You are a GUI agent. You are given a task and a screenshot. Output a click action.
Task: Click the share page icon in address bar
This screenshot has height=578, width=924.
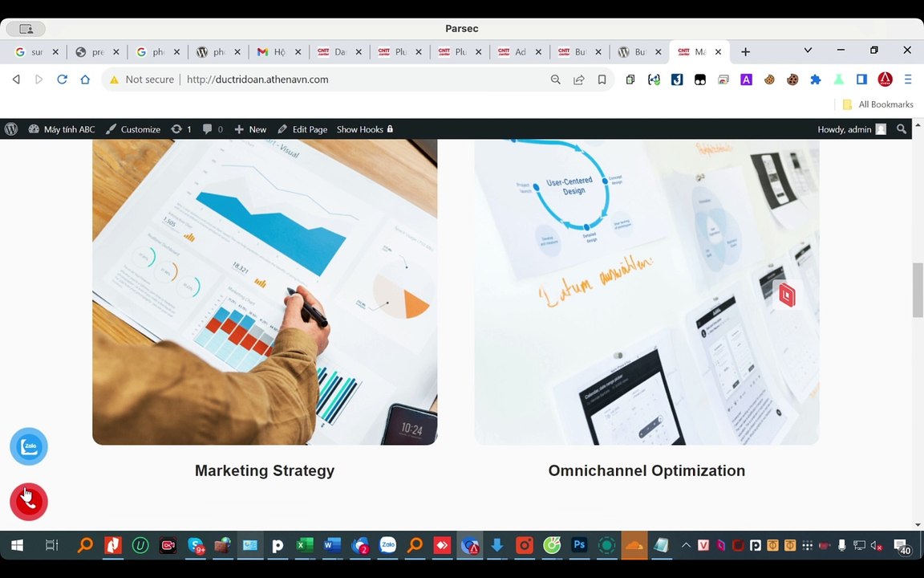click(578, 79)
